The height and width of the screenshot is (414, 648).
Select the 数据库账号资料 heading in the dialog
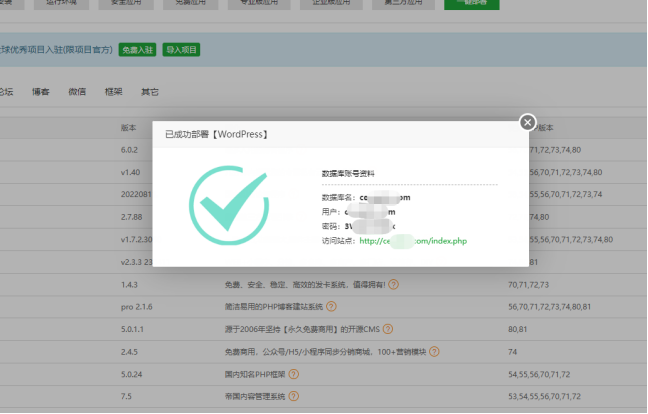coord(348,174)
